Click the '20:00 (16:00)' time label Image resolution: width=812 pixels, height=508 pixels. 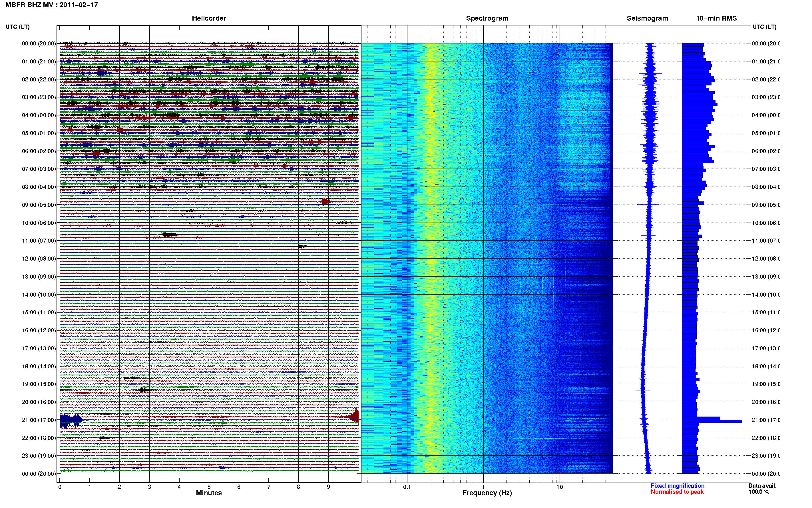tap(39, 402)
